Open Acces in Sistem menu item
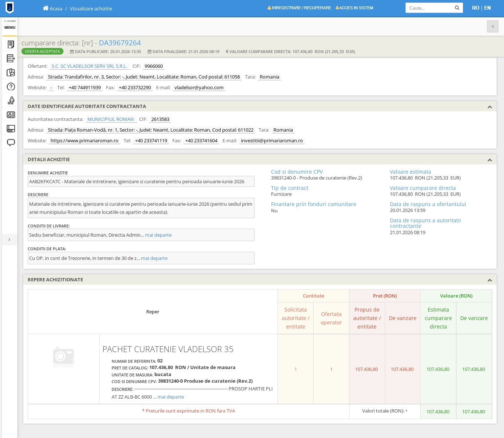504x438 pixels. [x=354, y=8]
